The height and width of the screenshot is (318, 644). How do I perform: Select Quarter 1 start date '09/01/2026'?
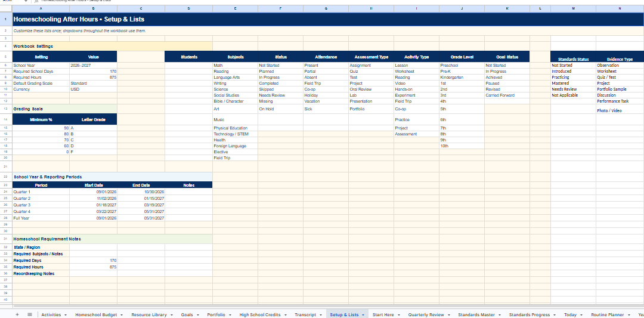pyautogui.click(x=93, y=192)
